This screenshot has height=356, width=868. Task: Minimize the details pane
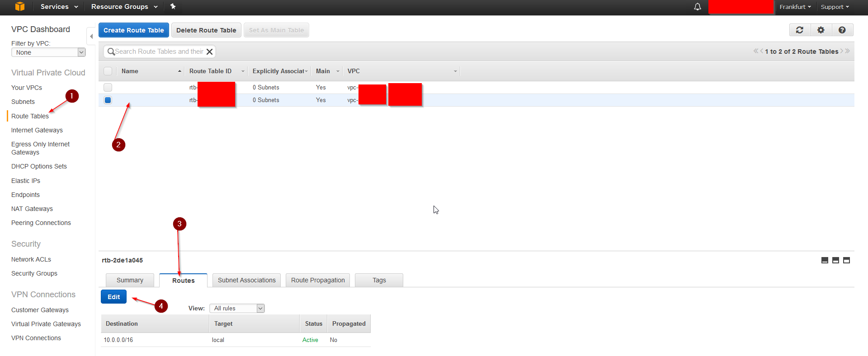(825, 260)
